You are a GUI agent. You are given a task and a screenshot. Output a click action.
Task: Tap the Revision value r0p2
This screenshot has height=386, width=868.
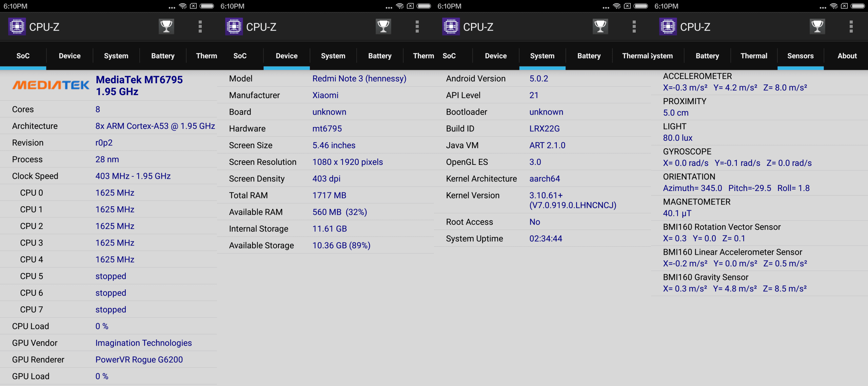(x=104, y=143)
